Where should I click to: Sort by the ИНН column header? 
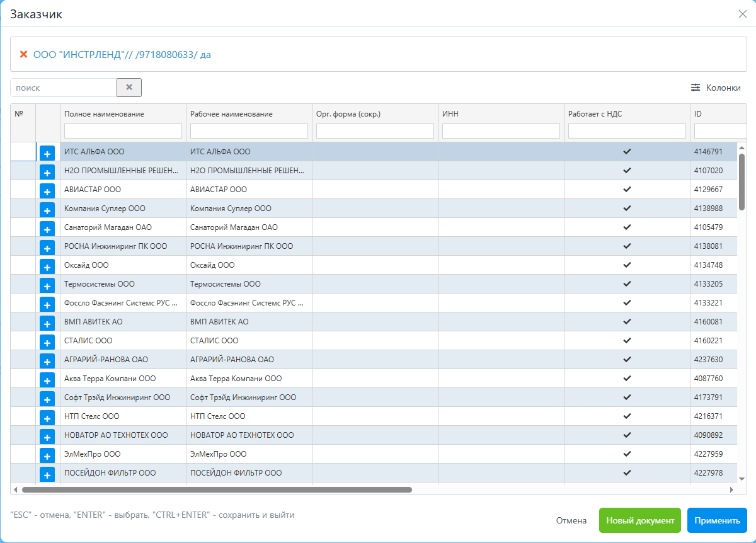click(x=450, y=114)
